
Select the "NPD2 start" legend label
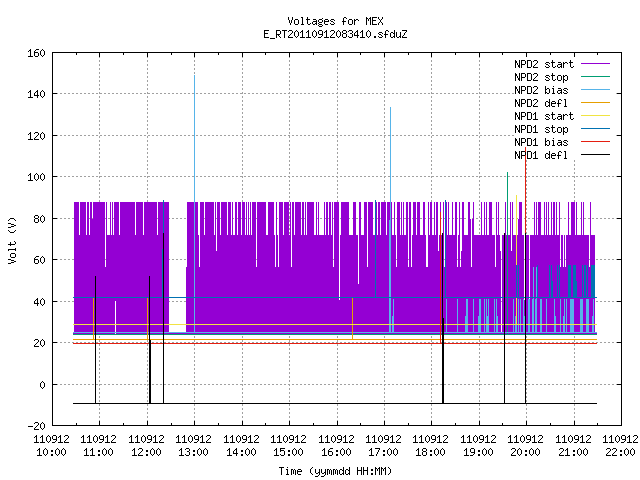[544, 64]
